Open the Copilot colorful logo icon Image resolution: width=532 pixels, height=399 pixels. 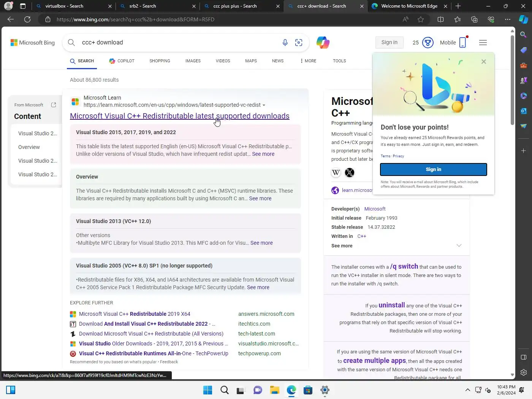click(323, 43)
